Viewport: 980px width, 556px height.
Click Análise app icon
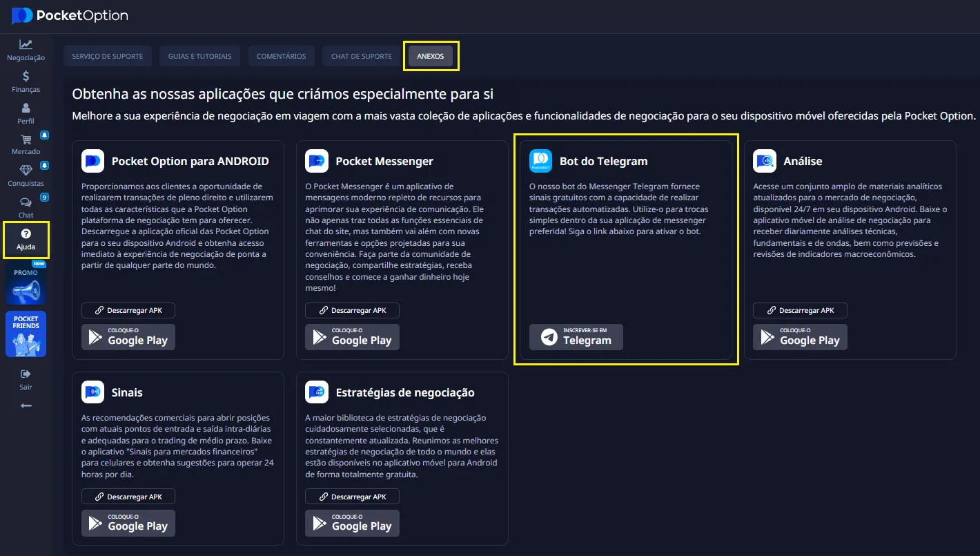click(765, 161)
